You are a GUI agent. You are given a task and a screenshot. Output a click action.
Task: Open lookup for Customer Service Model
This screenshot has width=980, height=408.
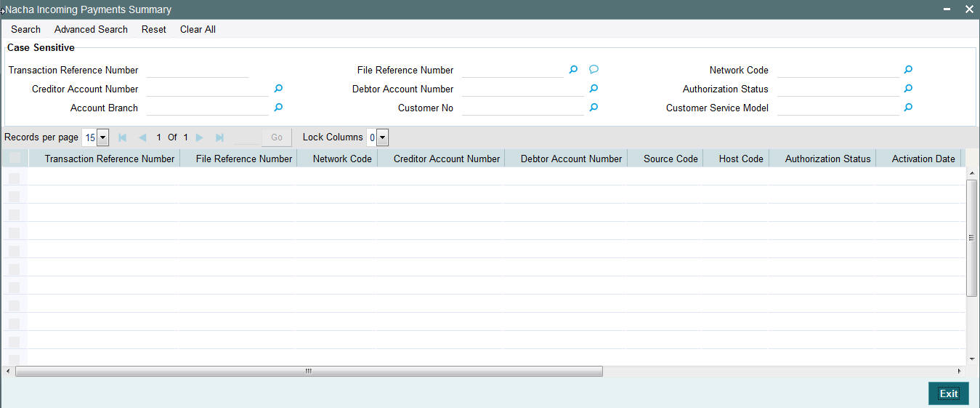(x=908, y=108)
